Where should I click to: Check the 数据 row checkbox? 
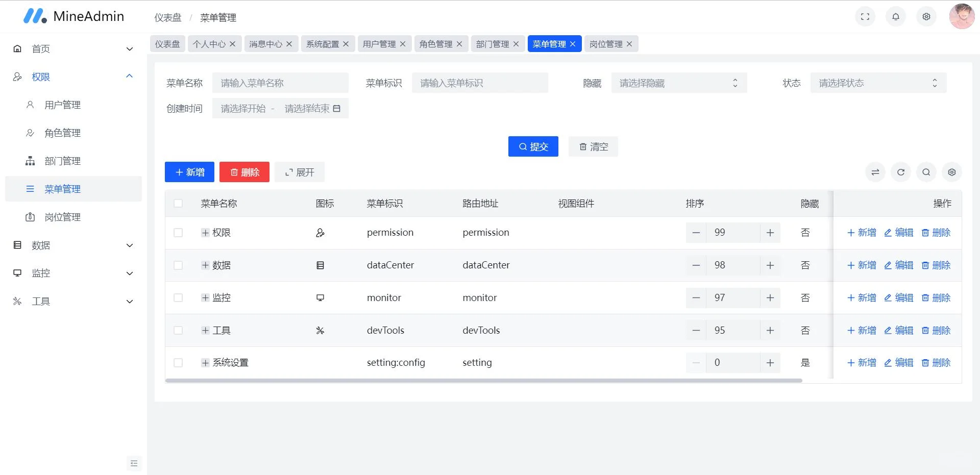tap(178, 265)
